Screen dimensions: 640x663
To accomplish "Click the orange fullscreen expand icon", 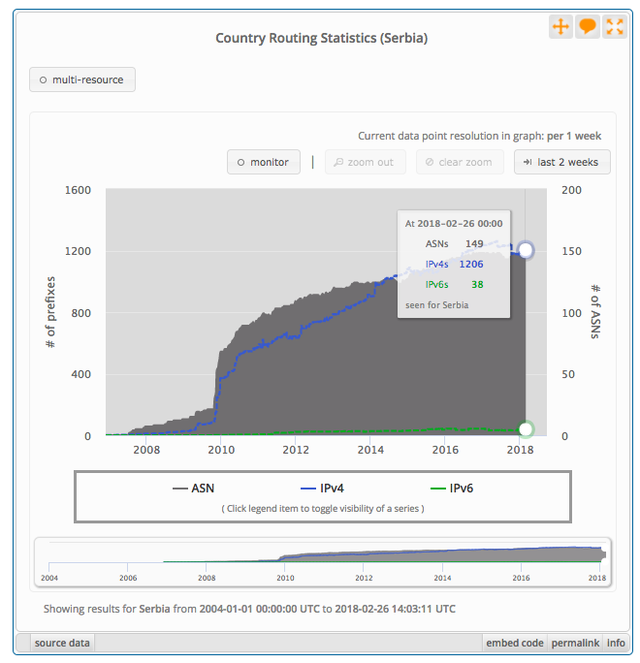I will (614, 27).
